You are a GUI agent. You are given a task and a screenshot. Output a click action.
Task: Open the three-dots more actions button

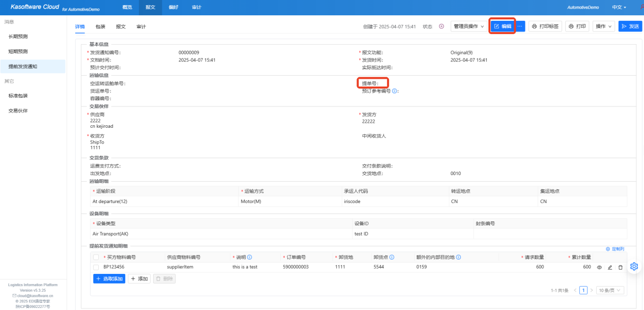point(520,26)
